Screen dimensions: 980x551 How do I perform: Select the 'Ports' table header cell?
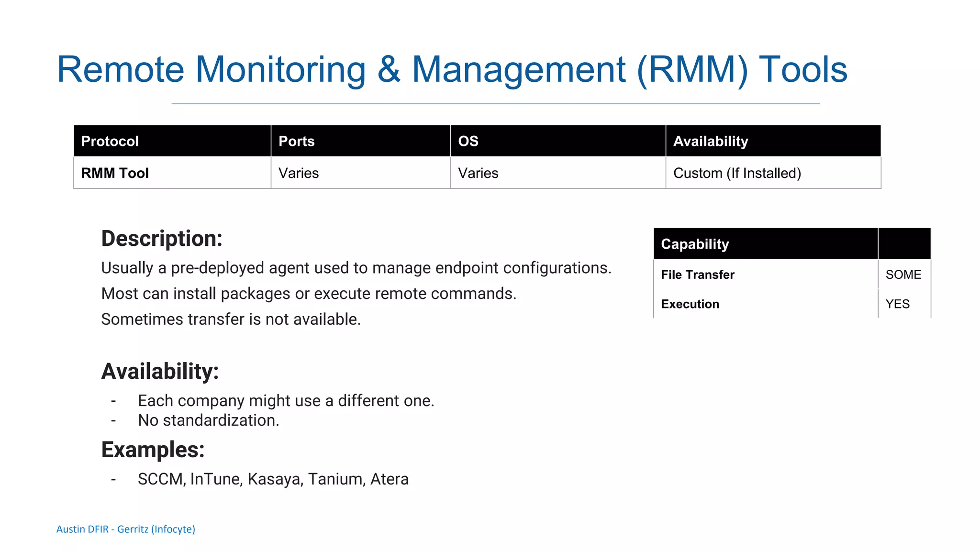pos(361,141)
